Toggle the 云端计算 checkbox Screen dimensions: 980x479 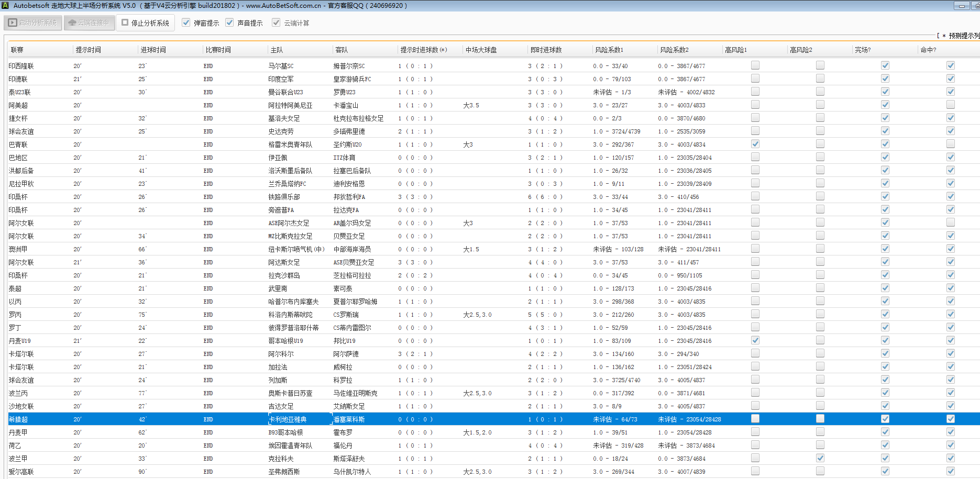(x=276, y=23)
